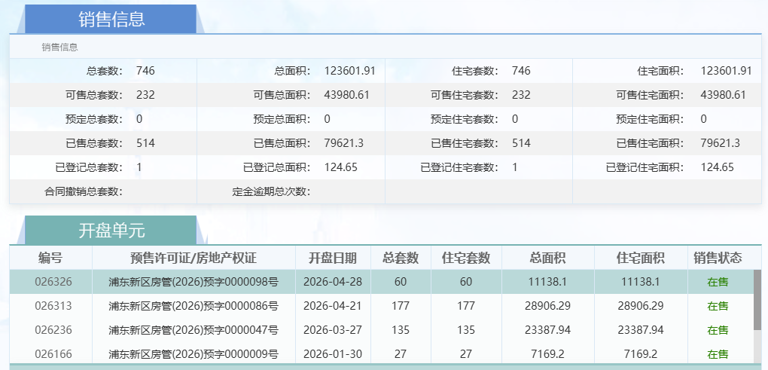Click permit 浦东新区房管(2026)预字0000009号
Viewport: 768px width, 370px height.
coord(193,354)
